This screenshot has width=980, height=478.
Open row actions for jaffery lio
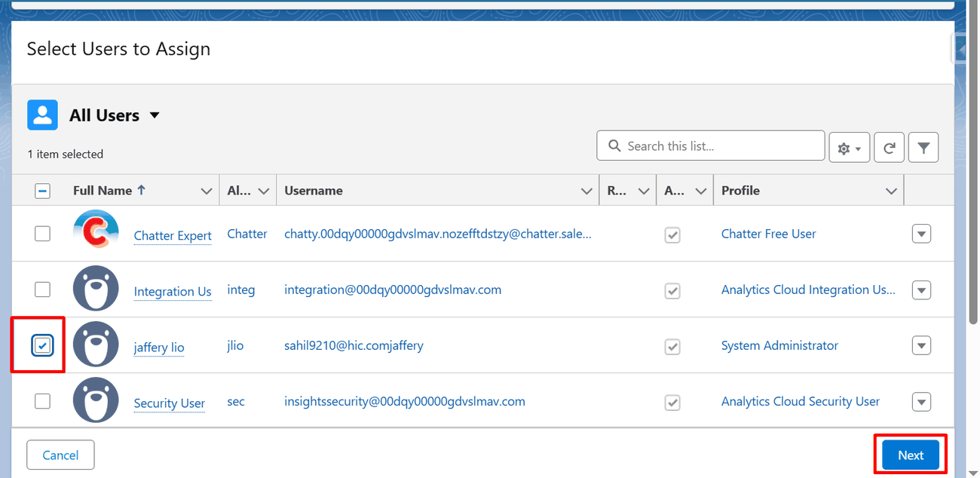click(x=921, y=345)
